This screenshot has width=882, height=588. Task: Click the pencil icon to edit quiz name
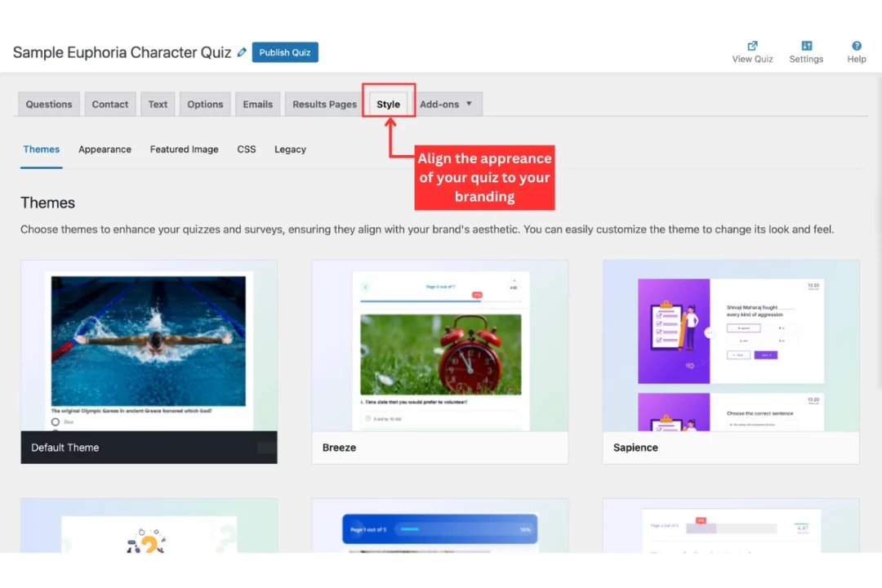point(242,52)
